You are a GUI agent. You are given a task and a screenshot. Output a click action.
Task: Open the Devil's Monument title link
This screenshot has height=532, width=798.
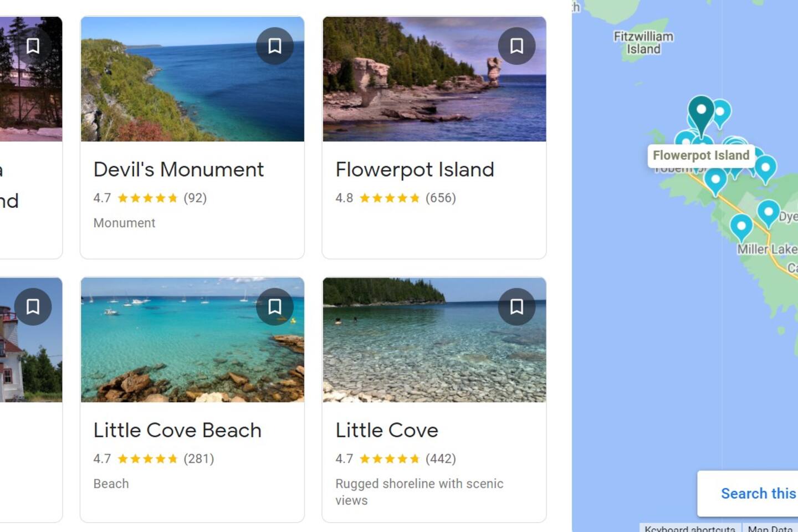(x=178, y=170)
